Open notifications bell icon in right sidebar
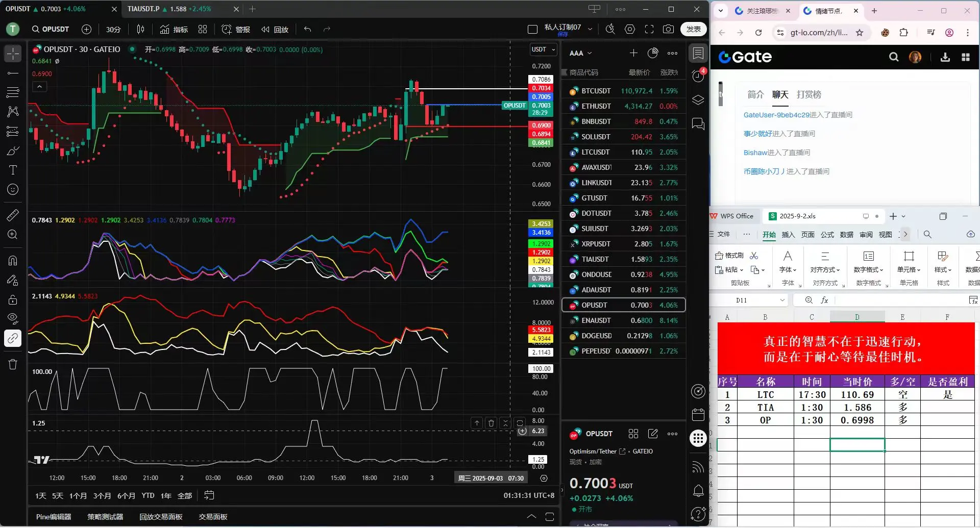The image size is (980, 528). tap(698, 491)
